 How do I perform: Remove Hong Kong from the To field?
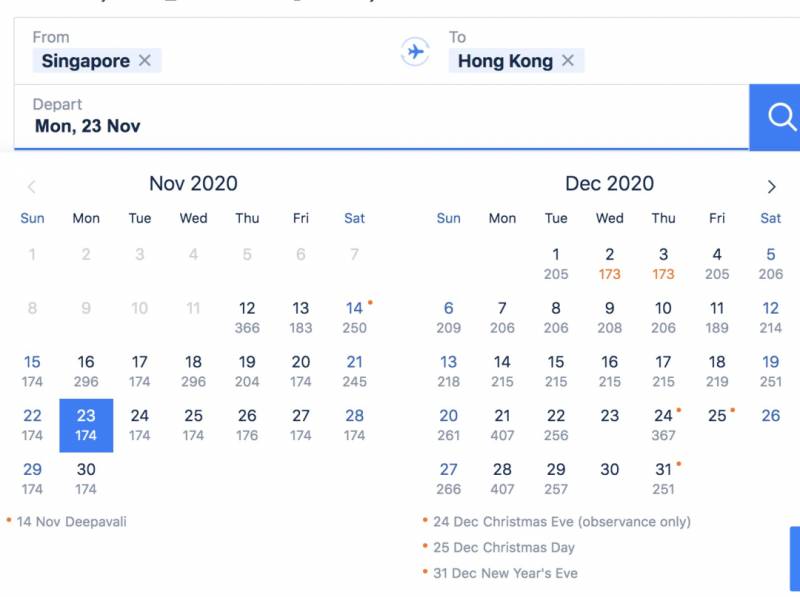(568, 61)
